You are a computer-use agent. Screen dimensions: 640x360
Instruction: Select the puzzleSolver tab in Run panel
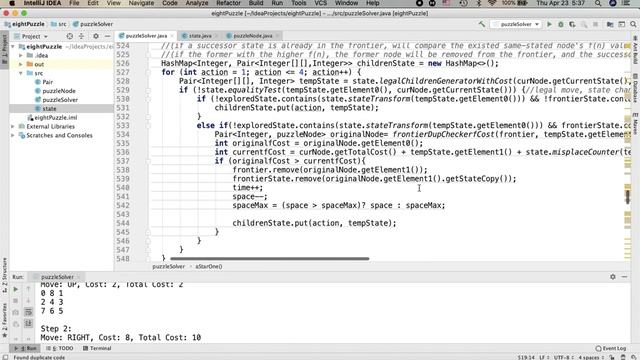[x=57, y=277]
